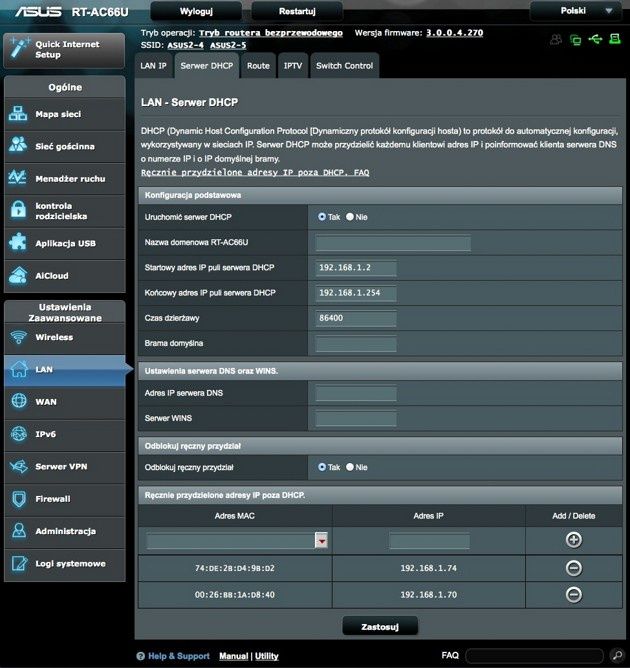Image resolution: width=630 pixels, height=668 pixels.
Task: Open the Manual link in footer
Action: [x=233, y=656]
